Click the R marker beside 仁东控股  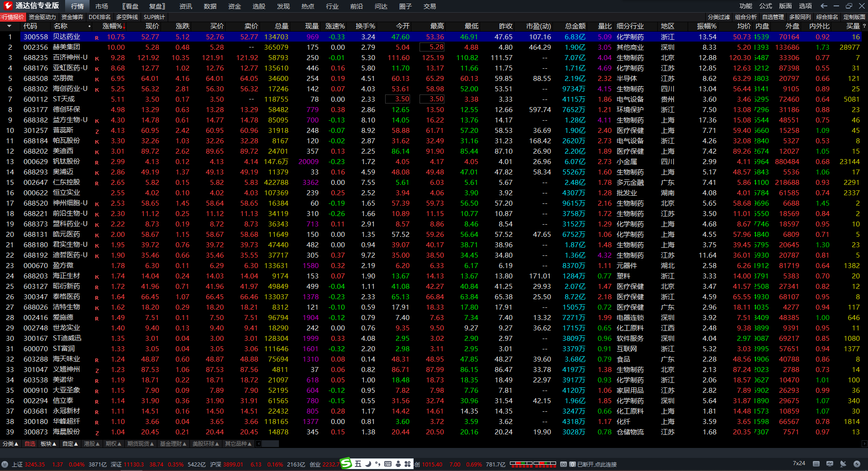click(97, 183)
